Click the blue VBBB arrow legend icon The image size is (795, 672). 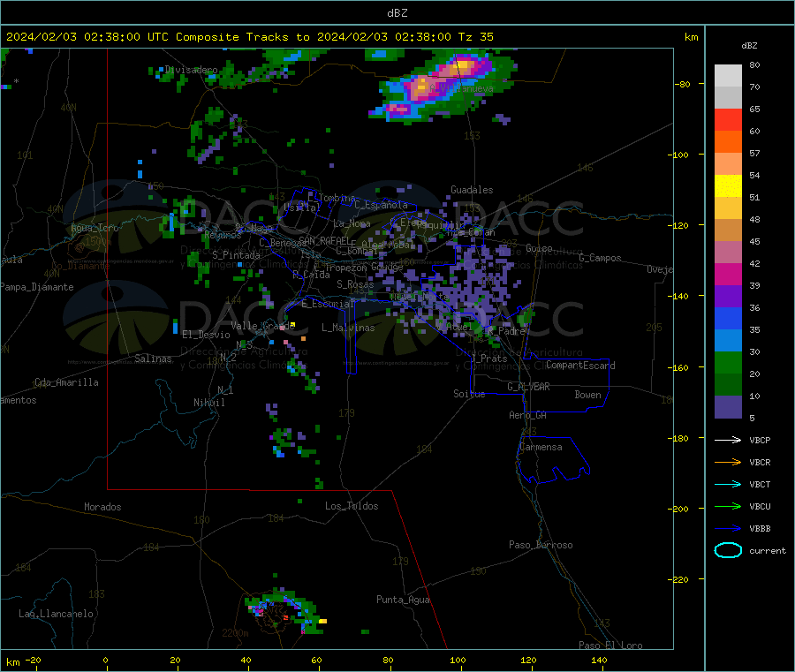click(728, 529)
